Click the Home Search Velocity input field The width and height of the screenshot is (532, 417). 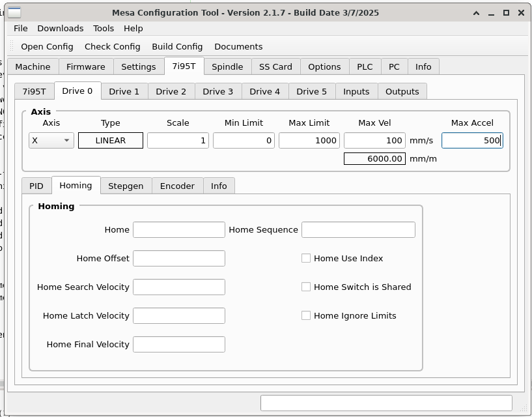[x=179, y=287]
